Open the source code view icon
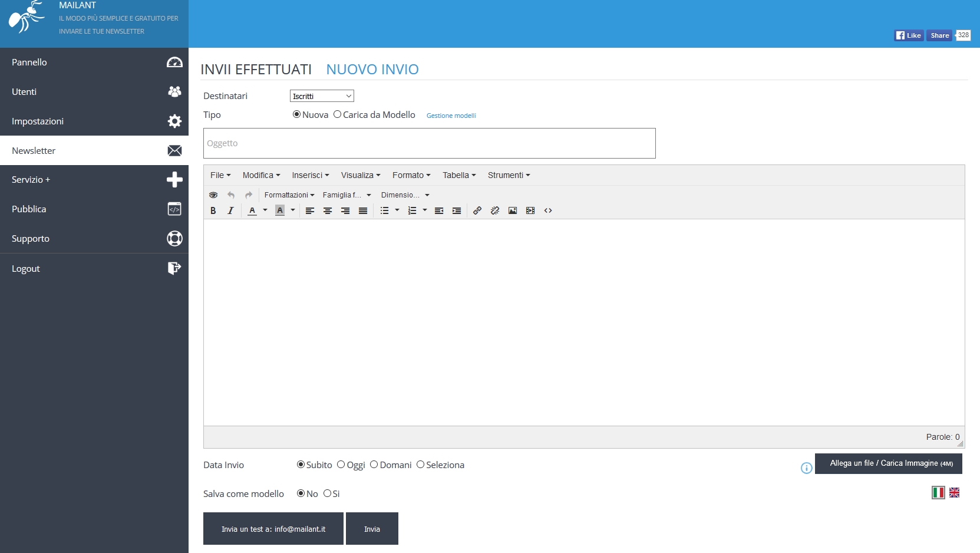980x553 pixels. pyautogui.click(x=548, y=210)
